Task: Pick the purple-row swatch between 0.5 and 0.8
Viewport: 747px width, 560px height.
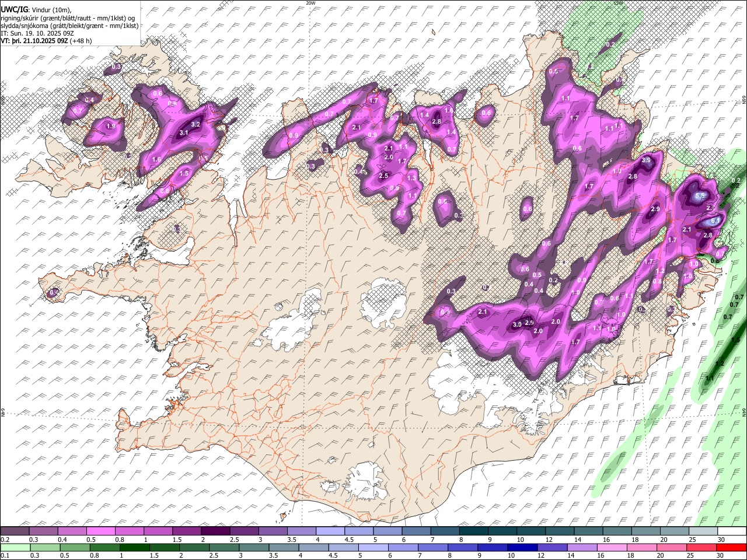Action: click(x=100, y=531)
